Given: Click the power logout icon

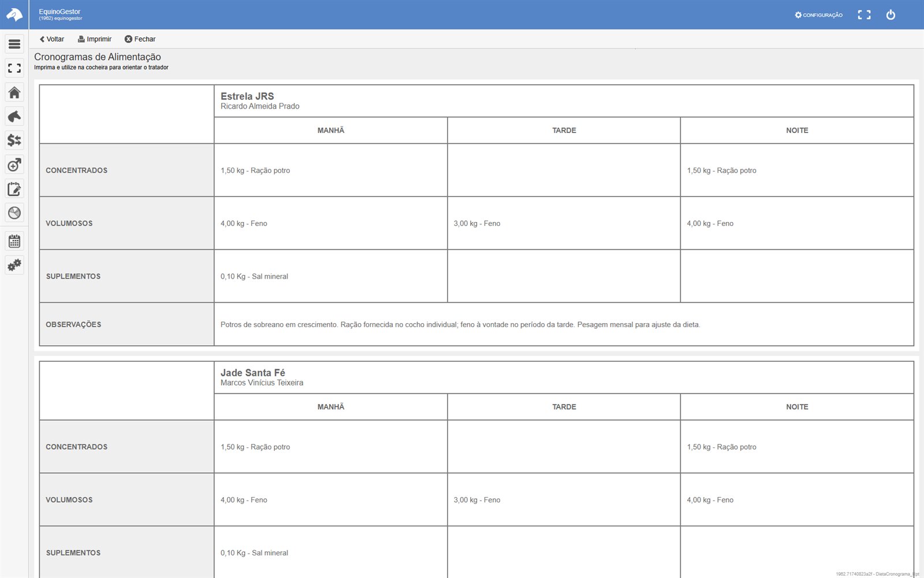Looking at the screenshot, I should [x=891, y=15].
